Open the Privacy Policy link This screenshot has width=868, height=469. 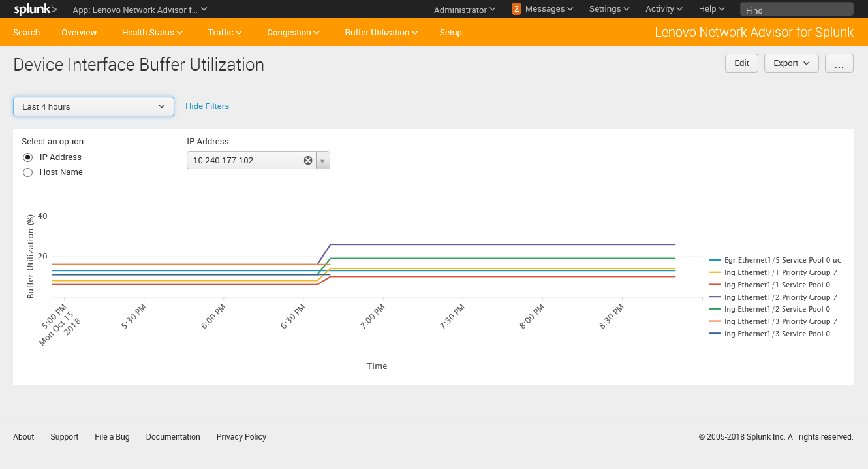[x=241, y=437]
